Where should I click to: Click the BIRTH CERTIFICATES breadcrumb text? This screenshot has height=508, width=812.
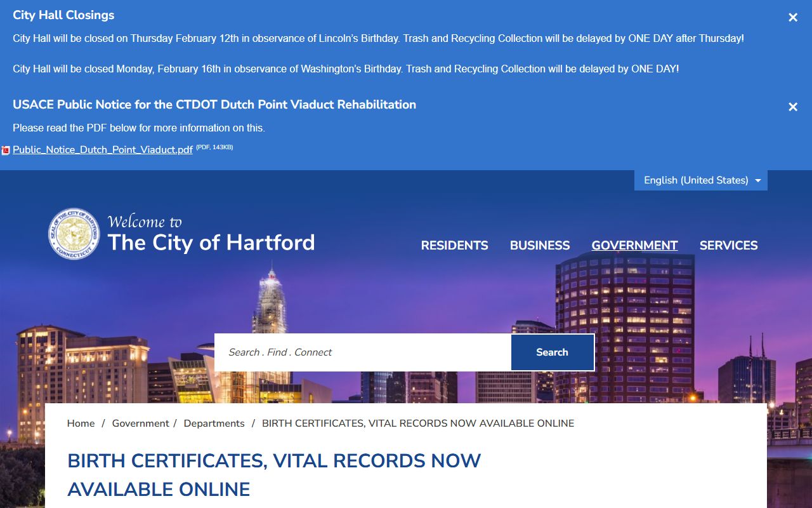click(418, 424)
